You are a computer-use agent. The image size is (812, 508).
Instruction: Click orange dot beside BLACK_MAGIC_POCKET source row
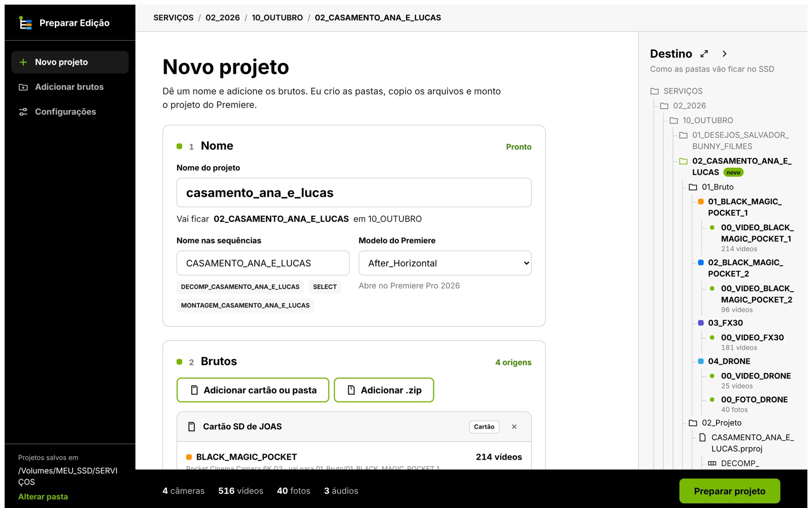[x=189, y=457]
